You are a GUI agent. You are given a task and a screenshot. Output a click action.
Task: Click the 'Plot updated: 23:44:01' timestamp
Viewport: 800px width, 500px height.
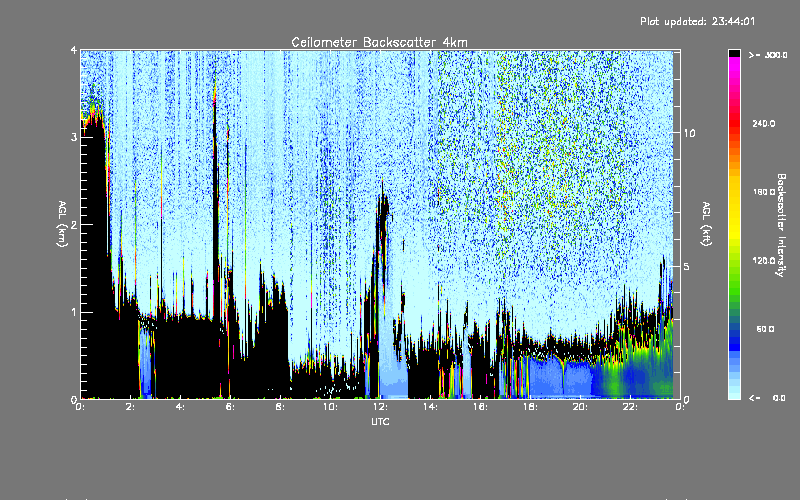pyautogui.click(x=697, y=21)
